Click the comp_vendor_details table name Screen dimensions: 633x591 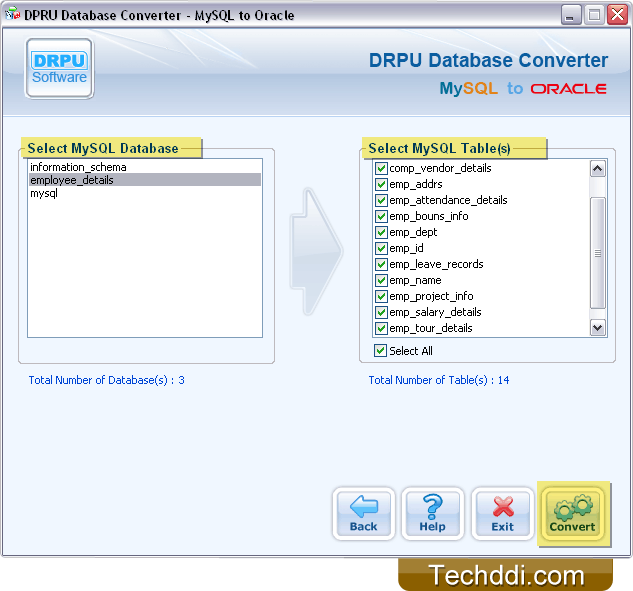point(440,168)
